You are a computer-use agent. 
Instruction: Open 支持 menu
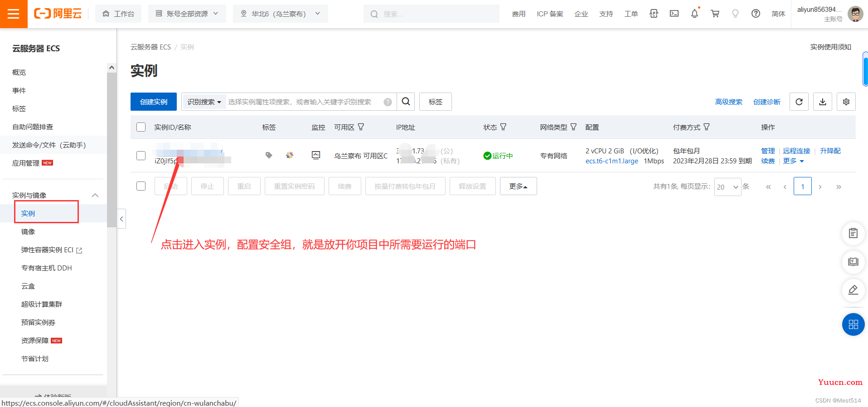(x=606, y=14)
